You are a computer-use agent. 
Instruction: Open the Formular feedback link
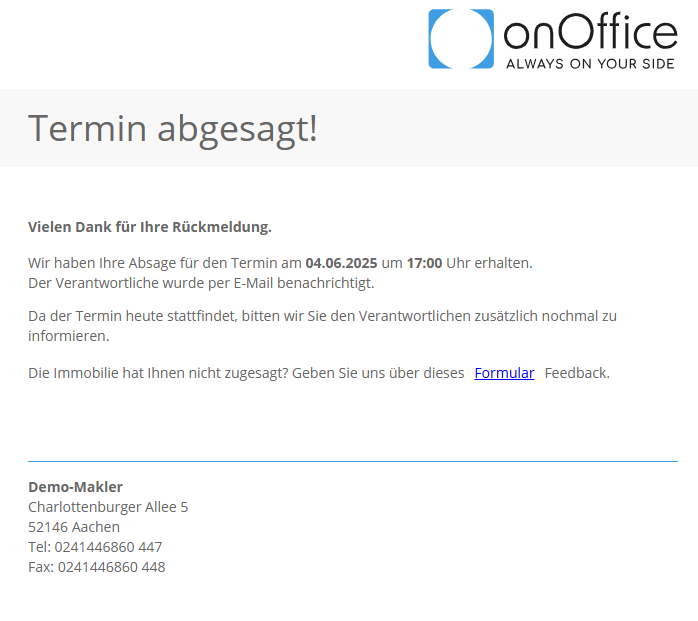504,373
